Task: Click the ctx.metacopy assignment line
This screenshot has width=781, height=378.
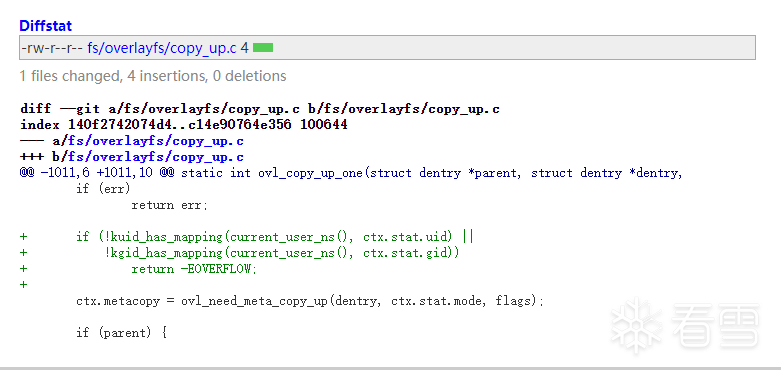Action: 310,301
